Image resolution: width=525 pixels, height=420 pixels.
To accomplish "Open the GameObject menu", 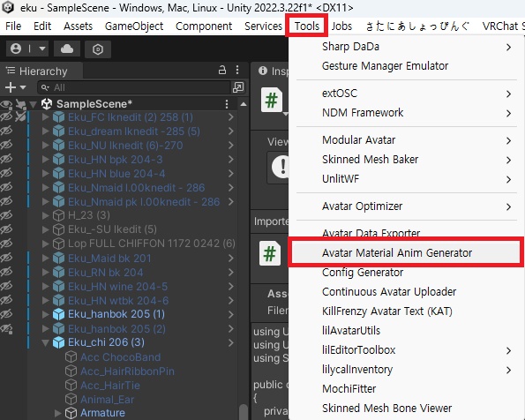I will (134, 26).
